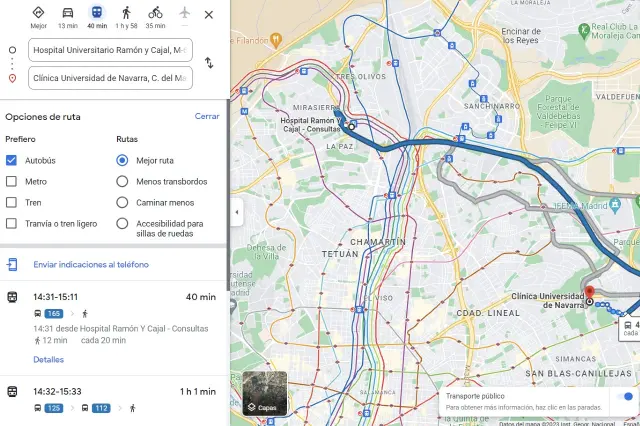Select the walking travel mode icon
640x426 pixels.
[x=126, y=13]
